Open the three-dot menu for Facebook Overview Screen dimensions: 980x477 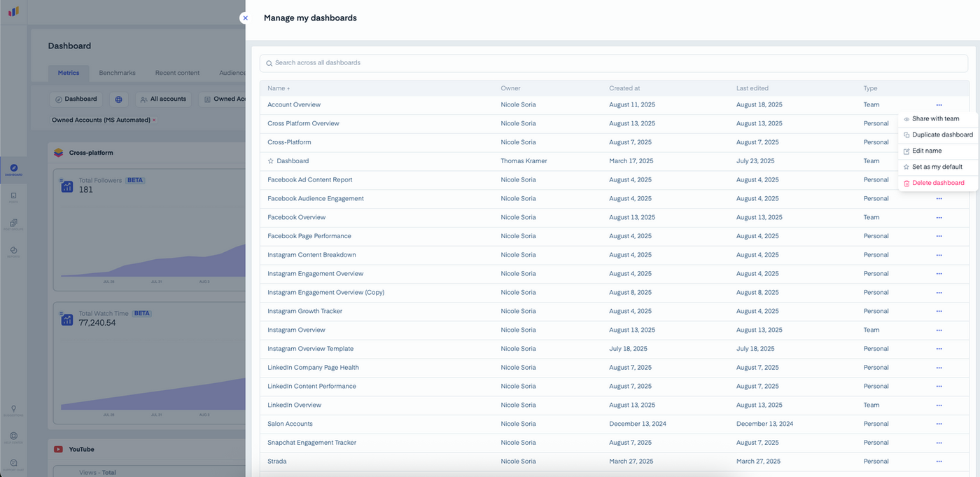939,217
